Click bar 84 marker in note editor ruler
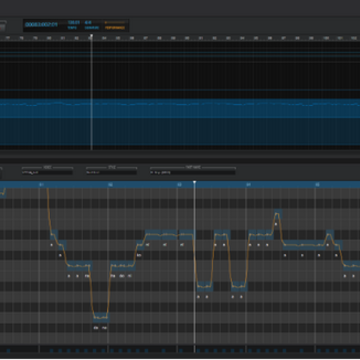The height and width of the screenshot is (360, 360). click(248, 184)
